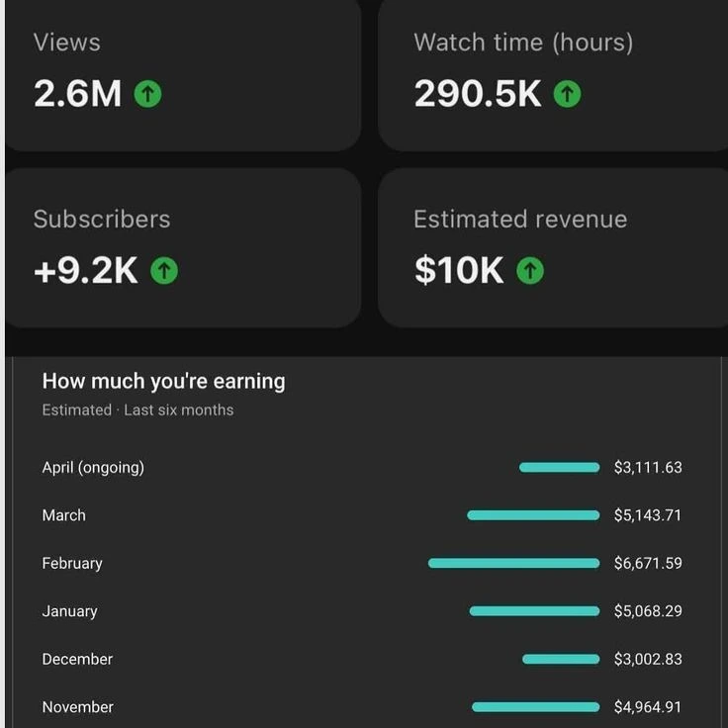Click the green arrow next to 290.5K watch time
Viewport: 728px width, 728px height.
(x=567, y=94)
